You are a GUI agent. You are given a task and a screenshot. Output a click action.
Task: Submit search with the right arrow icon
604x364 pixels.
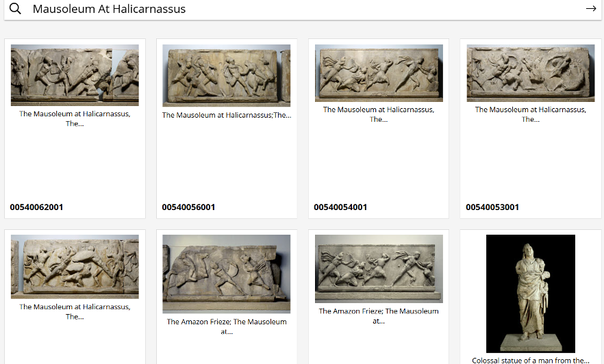pos(591,8)
